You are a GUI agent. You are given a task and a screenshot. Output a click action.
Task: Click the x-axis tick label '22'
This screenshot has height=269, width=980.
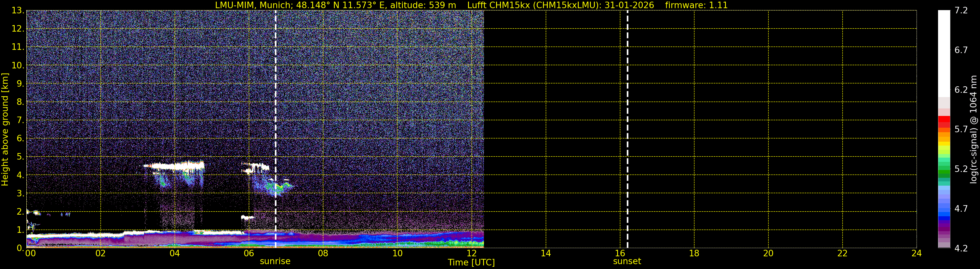tap(842, 253)
